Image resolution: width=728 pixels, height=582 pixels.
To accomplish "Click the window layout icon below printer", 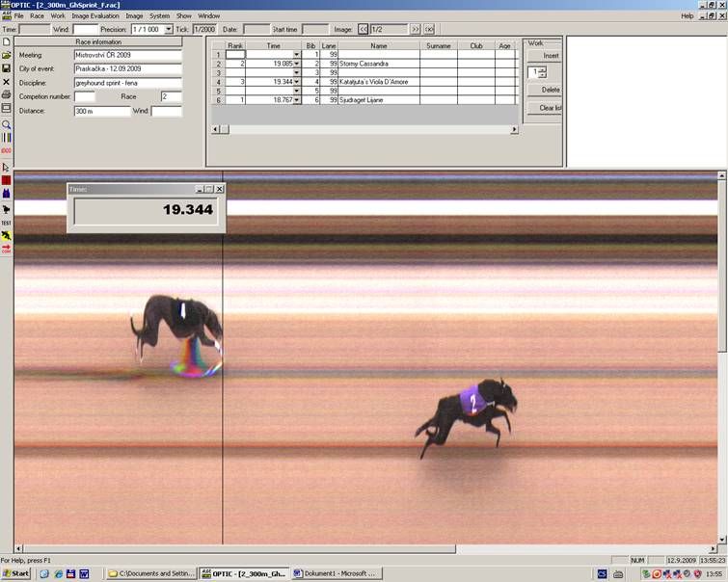I will point(6,108).
